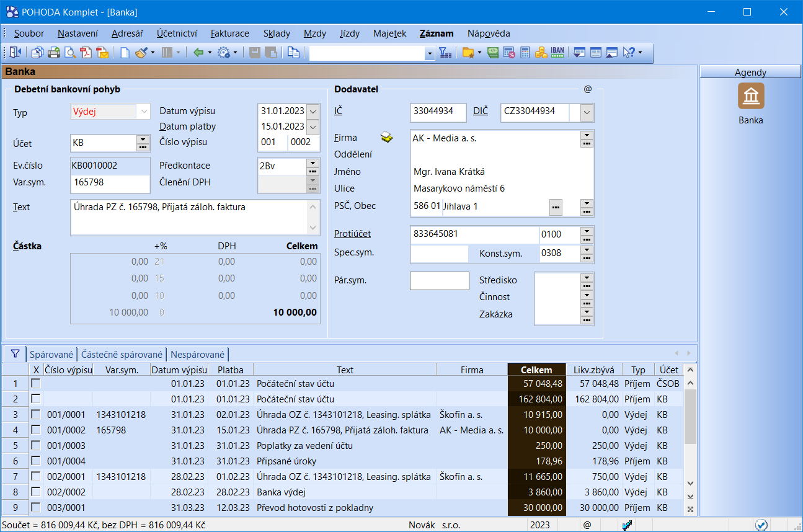The height and width of the screenshot is (532, 803).
Task: Select the Škofin a. s. cell in row 3
Action: [x=471, y=414]
